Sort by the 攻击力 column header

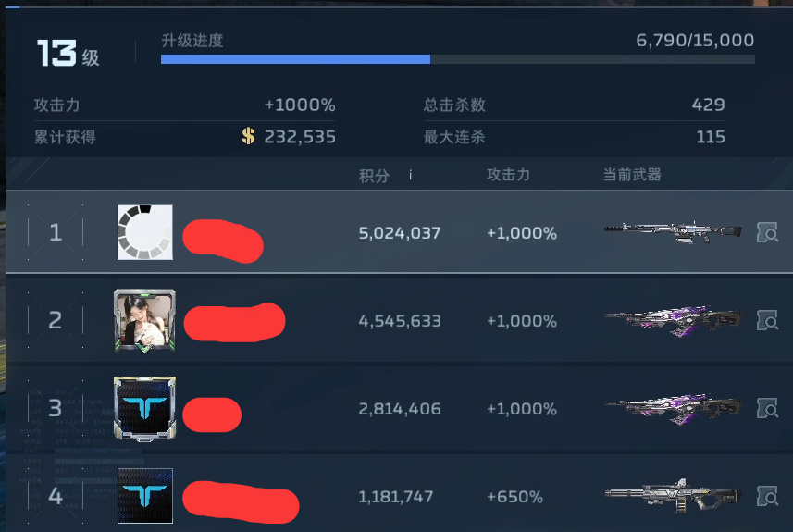click(508, 175)
